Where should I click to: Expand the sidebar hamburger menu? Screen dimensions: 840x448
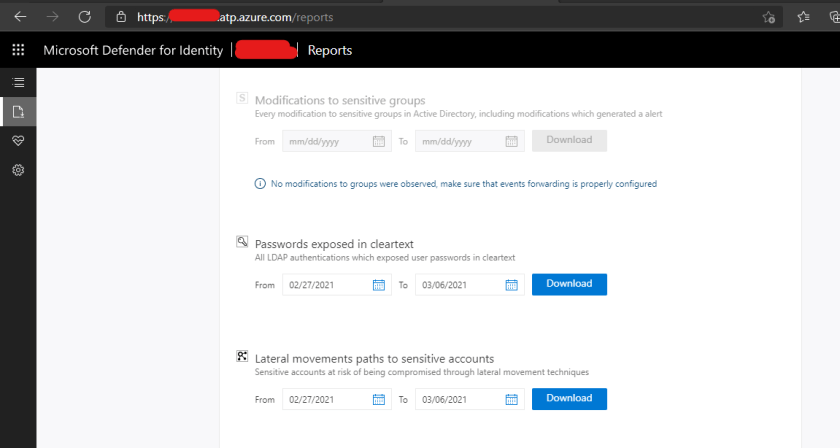tap(18, 82)
